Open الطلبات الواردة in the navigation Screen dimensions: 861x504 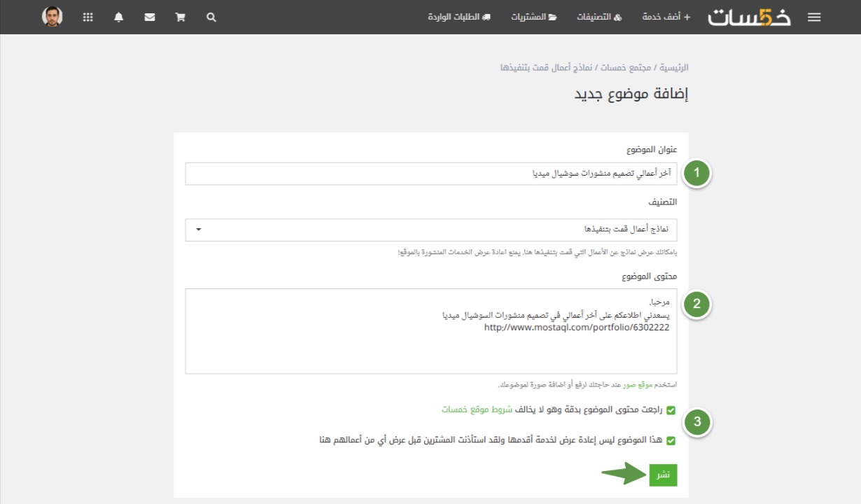459,17
